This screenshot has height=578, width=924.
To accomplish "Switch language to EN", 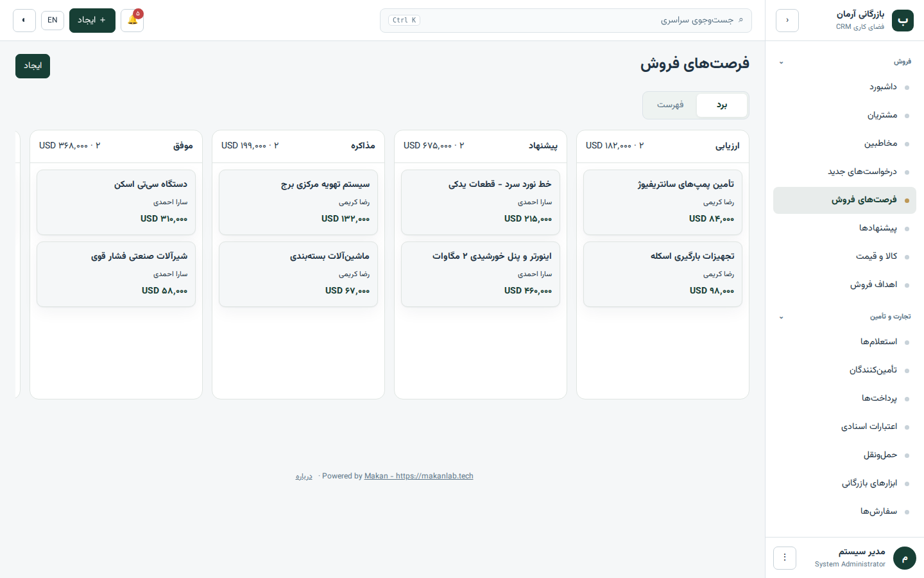I will click(53, 20).
